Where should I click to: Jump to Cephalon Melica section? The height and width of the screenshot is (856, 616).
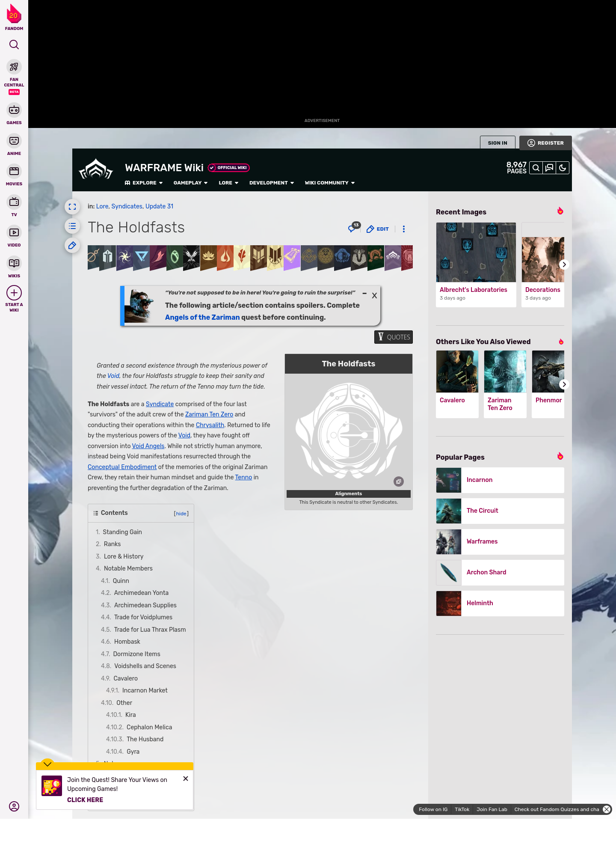(149, 727)
